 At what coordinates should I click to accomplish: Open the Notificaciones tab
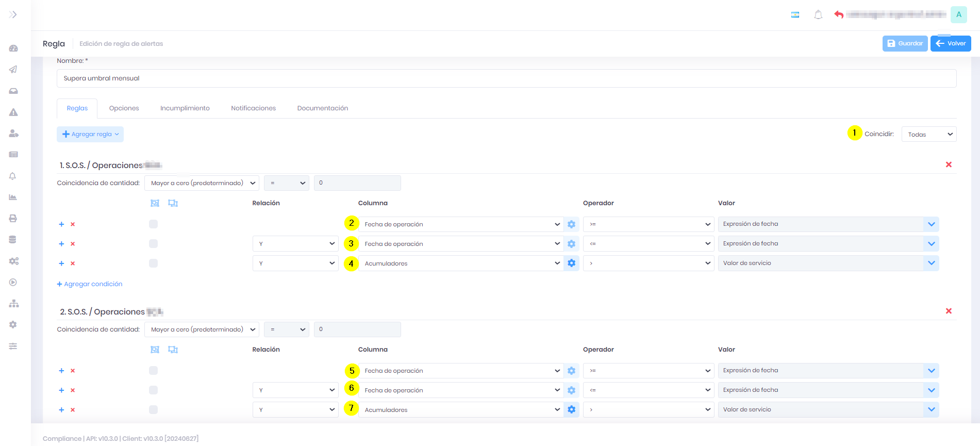(x=253, y=108)
